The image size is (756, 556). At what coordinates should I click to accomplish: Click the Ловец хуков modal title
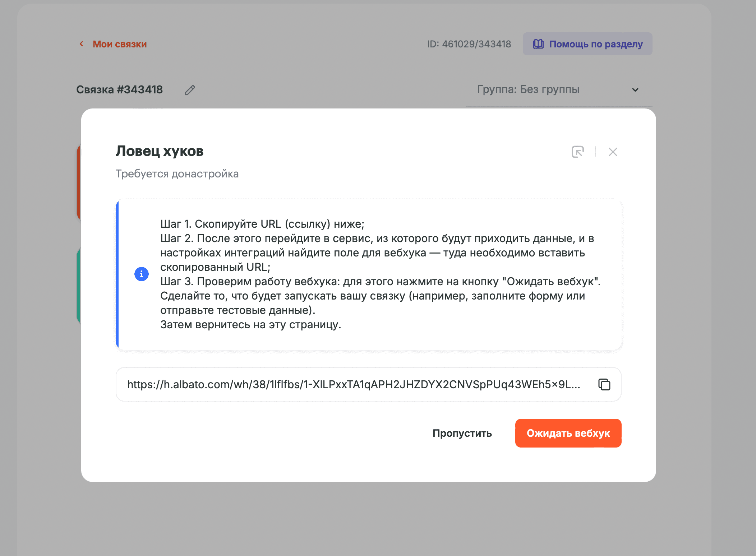[159, 151]
